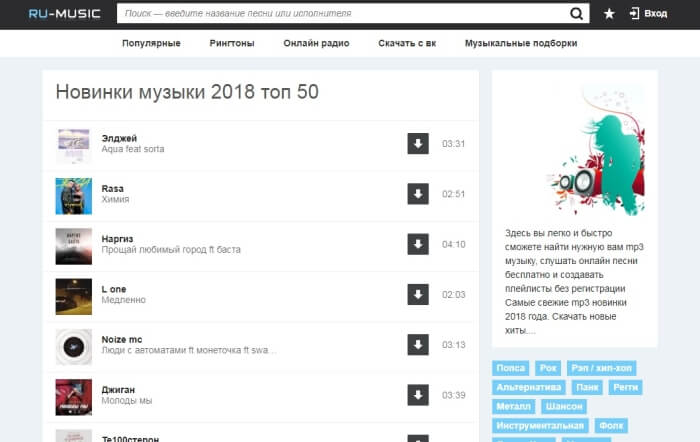Download L one Медленно track
The image size is (700, 442).
point(418,295)
